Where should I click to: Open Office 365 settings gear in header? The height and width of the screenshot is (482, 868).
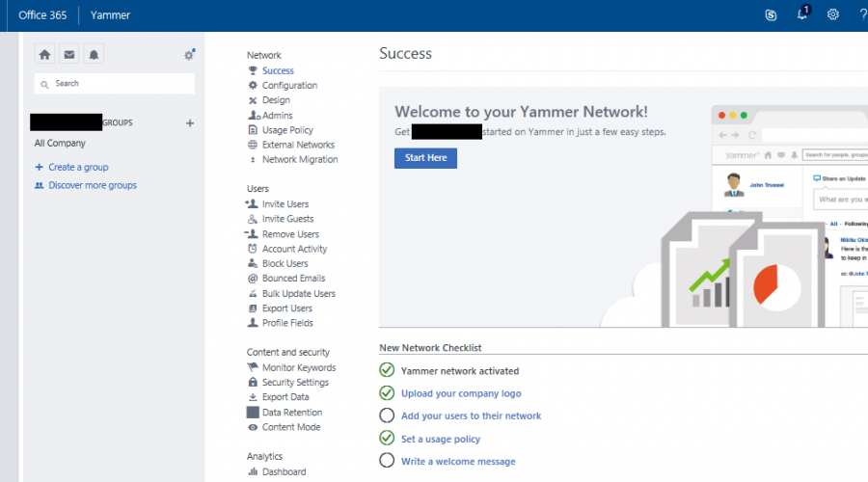point(833,15)
